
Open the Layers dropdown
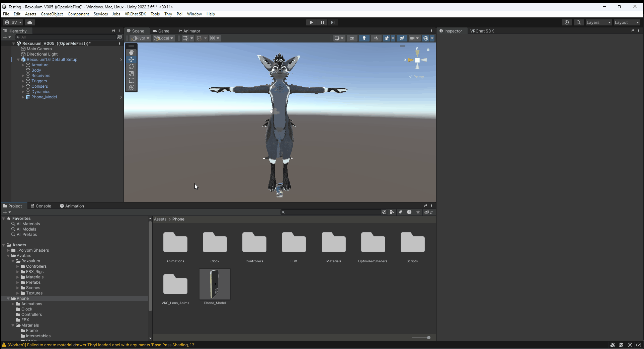point(598,22)
